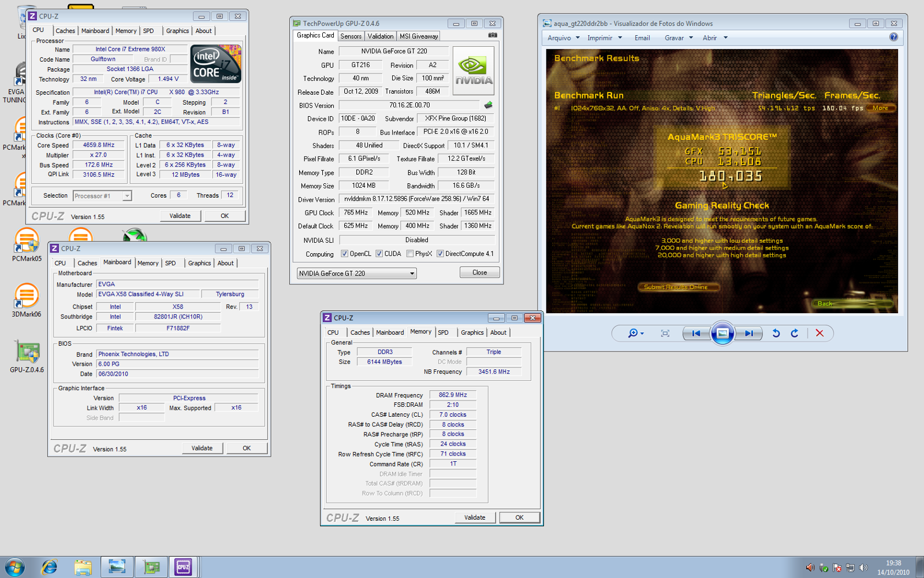Open Windows Explorer from the taskbar
Image resolution: width=924 pixels, height=578 pixels.
point(83,568)
